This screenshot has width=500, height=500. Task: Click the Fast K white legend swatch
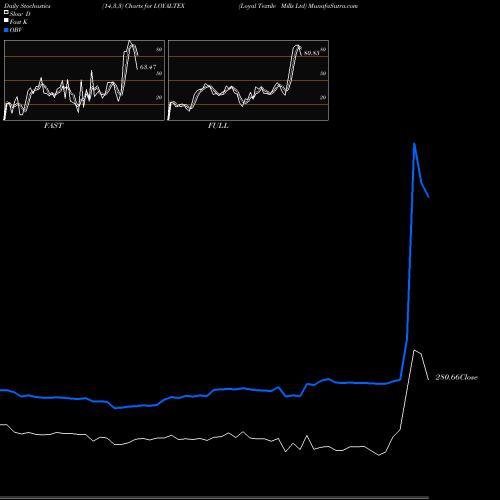(6, 21)
